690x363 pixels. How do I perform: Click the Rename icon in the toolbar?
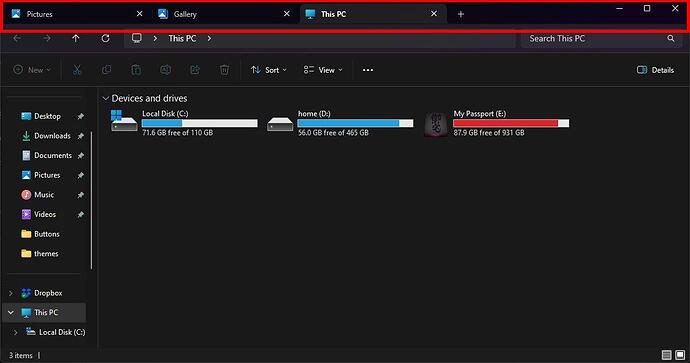(165, 70)
